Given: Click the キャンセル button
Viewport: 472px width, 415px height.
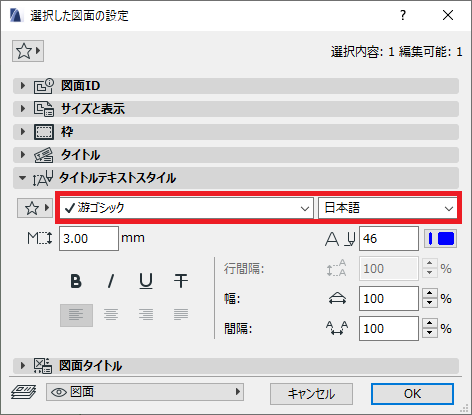Looking at the screenshot, I should point(311,394).
